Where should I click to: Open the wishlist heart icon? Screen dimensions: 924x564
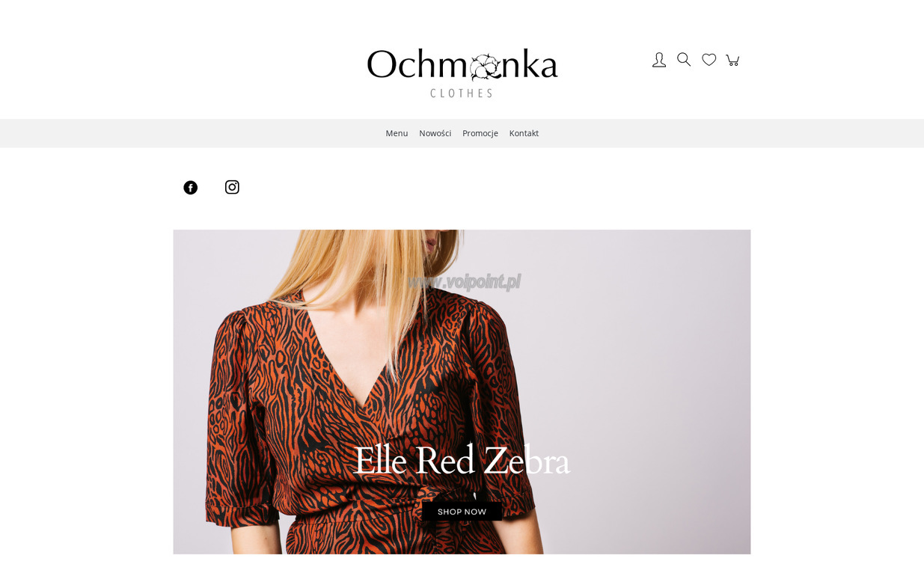(x=709, y=60)
